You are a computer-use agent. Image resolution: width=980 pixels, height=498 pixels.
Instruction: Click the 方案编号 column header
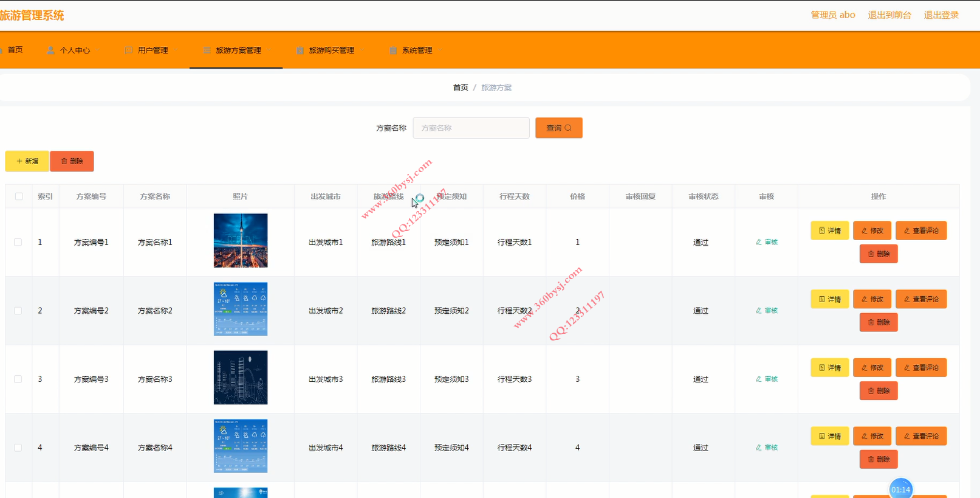(x=91, y=196)
